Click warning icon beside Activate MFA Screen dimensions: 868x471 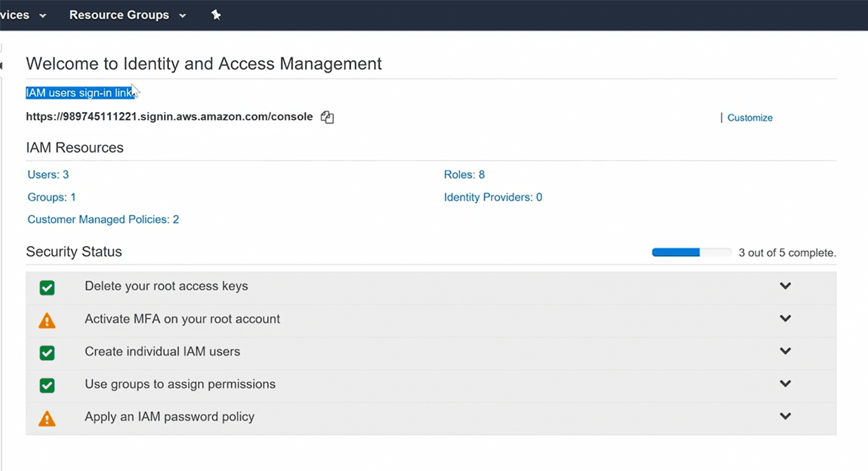(47, 320)
